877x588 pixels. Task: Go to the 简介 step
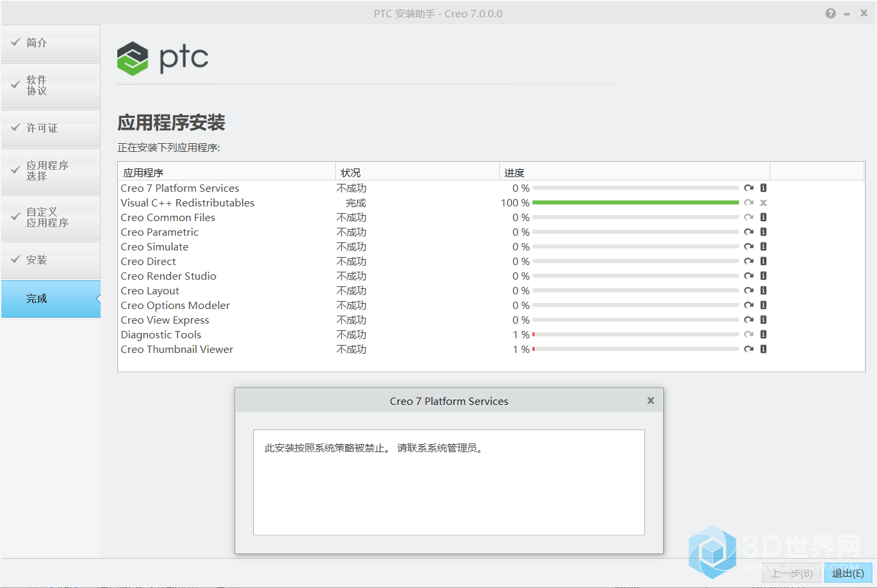point(51,43)
